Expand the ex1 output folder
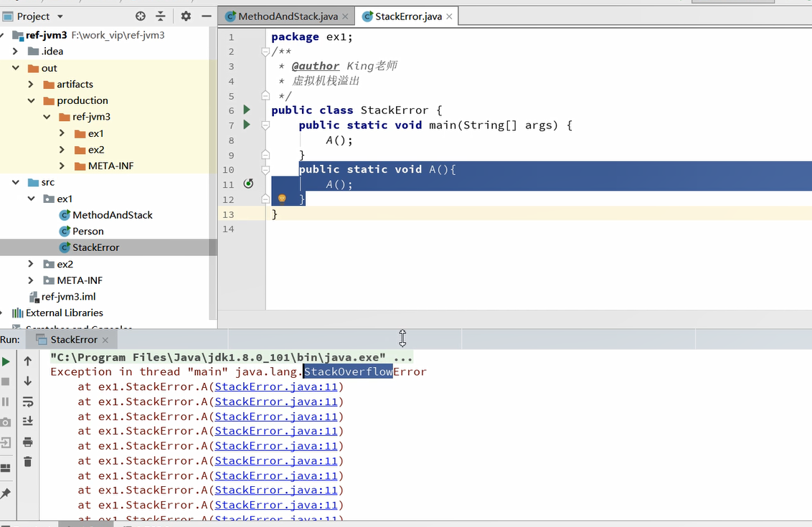The width and height of the screenshot is (812, 527). coord(62,133)
